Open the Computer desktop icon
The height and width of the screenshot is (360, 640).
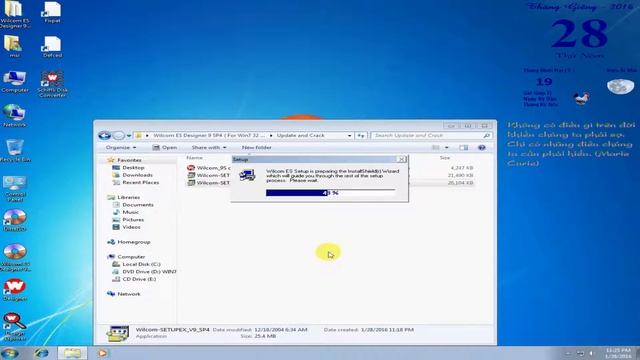(x=15, y=81)
